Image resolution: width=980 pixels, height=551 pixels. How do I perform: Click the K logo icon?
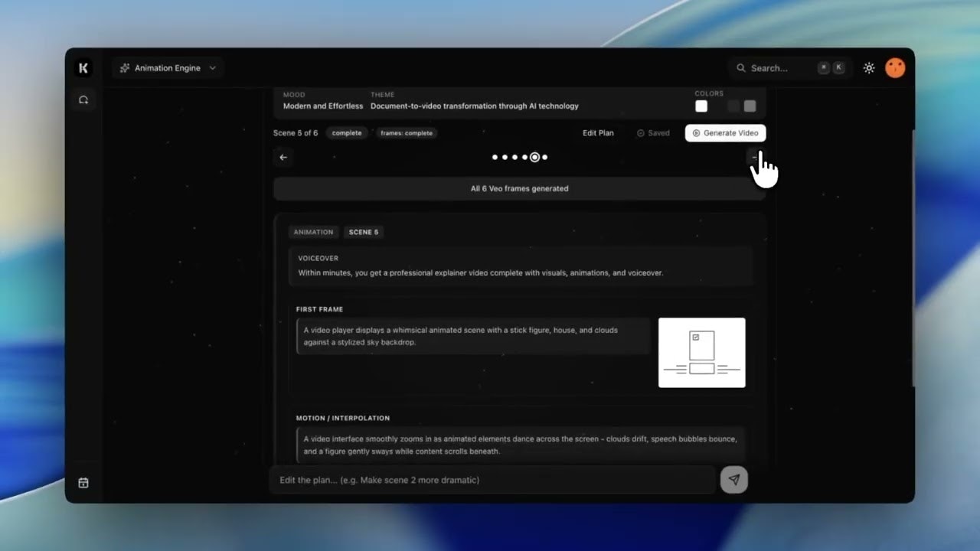tap(83, 68)
